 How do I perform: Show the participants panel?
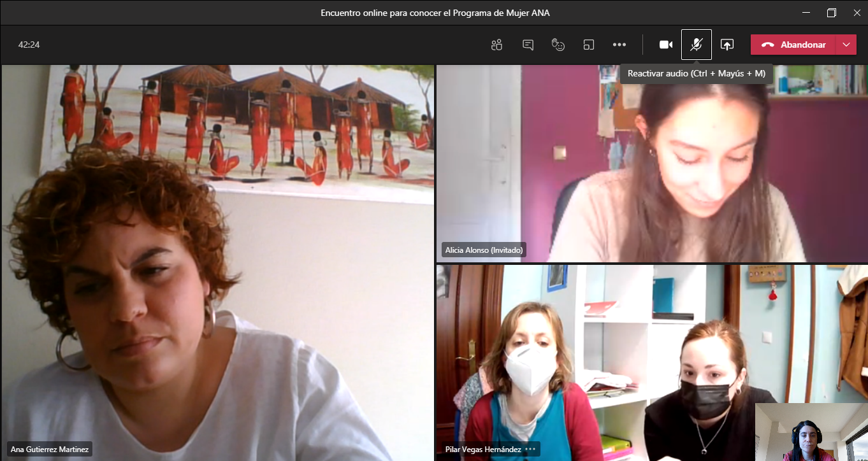pyautogui.click(x=496, y=45)
